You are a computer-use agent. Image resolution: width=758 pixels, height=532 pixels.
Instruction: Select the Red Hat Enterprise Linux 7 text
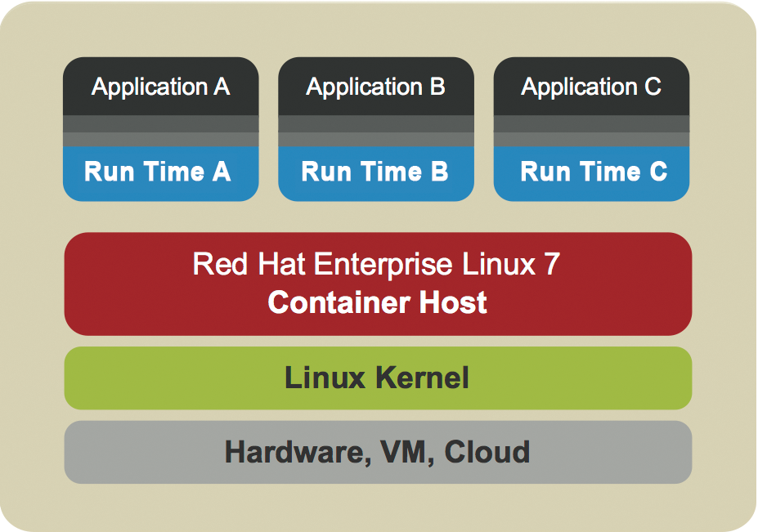(377, 266)
